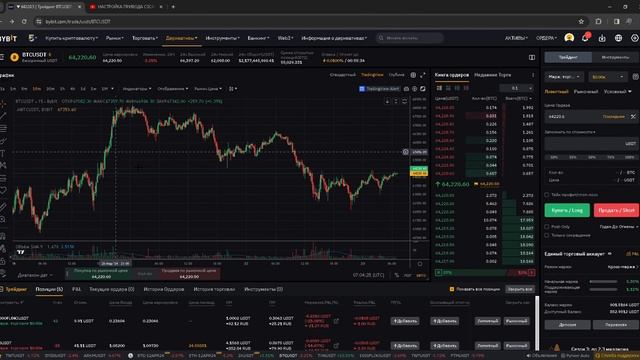Open the Отображение dropdown

coord(173,89)
